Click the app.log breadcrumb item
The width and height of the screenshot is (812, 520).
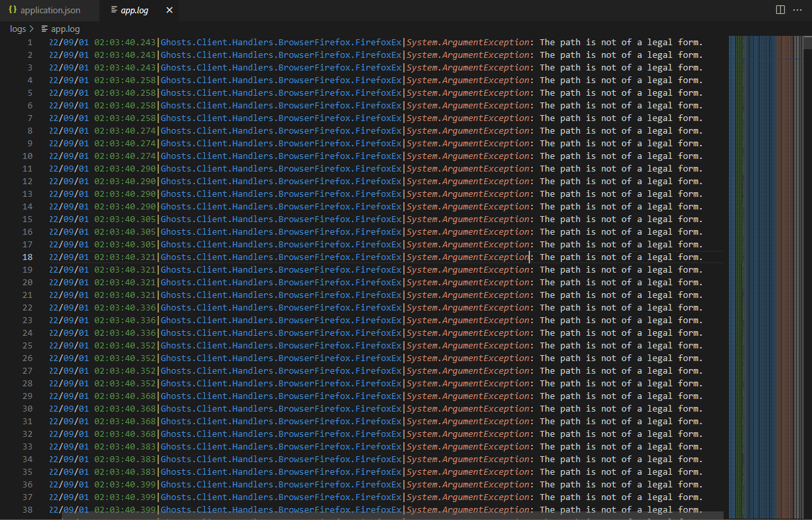[x=65, y=29]
